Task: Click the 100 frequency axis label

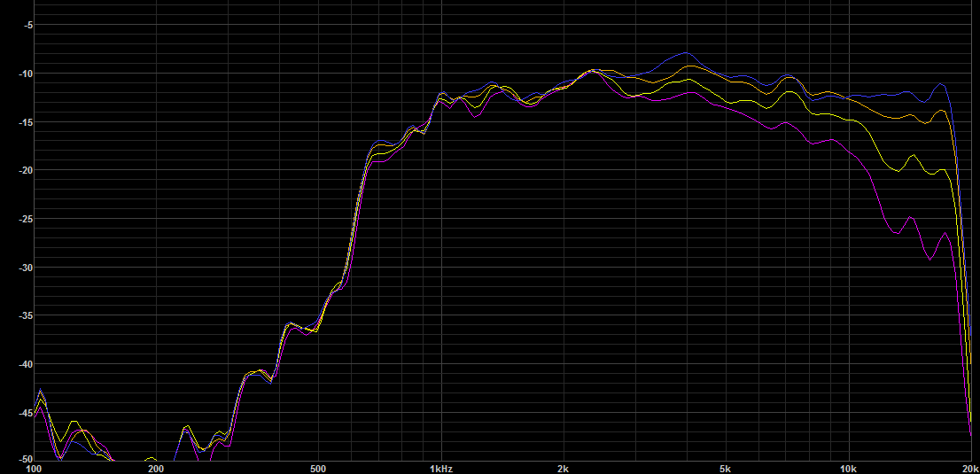Action: [33, 469]
